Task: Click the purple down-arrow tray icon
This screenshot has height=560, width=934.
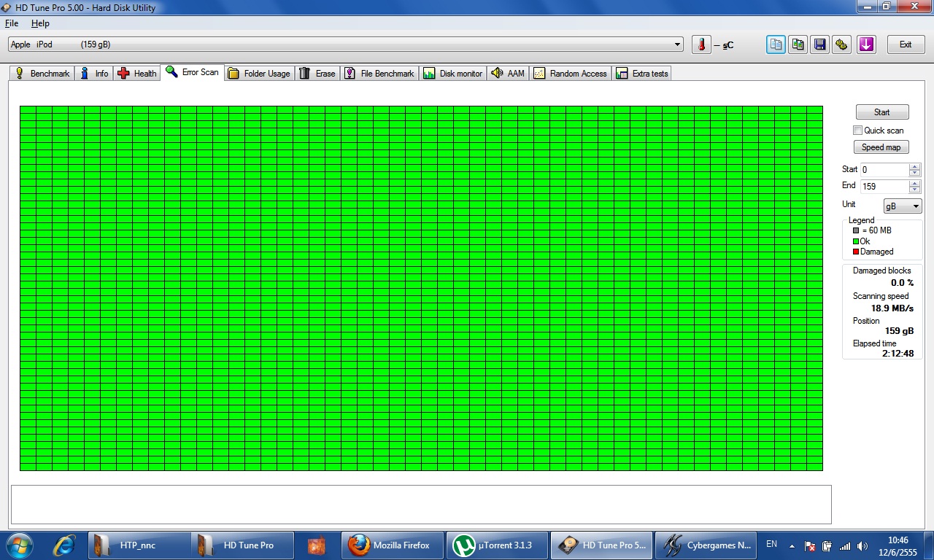Action: point(865,44)
